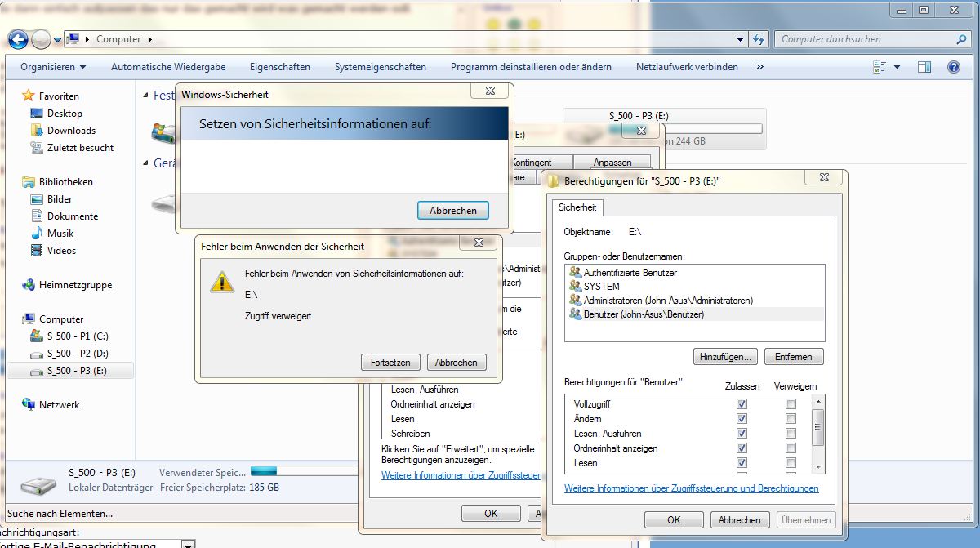Click the Zuletzt besucht icon in sidebar

coord(36,148)
